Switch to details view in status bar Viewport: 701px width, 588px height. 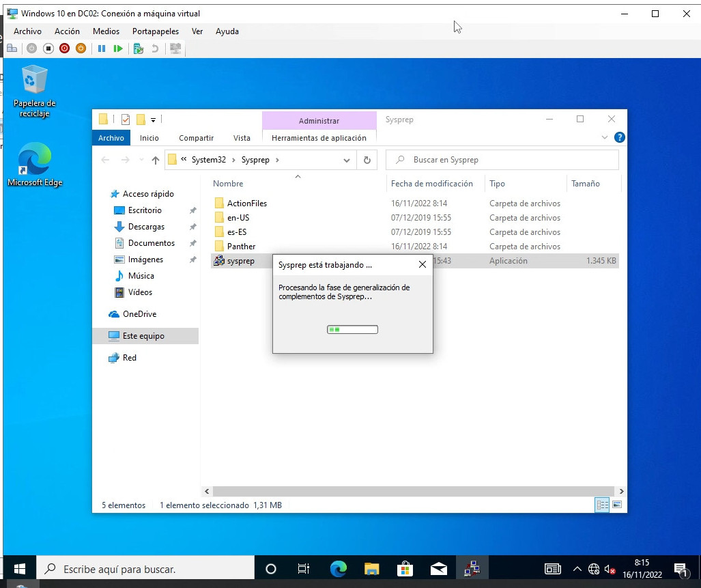(602, 505)
